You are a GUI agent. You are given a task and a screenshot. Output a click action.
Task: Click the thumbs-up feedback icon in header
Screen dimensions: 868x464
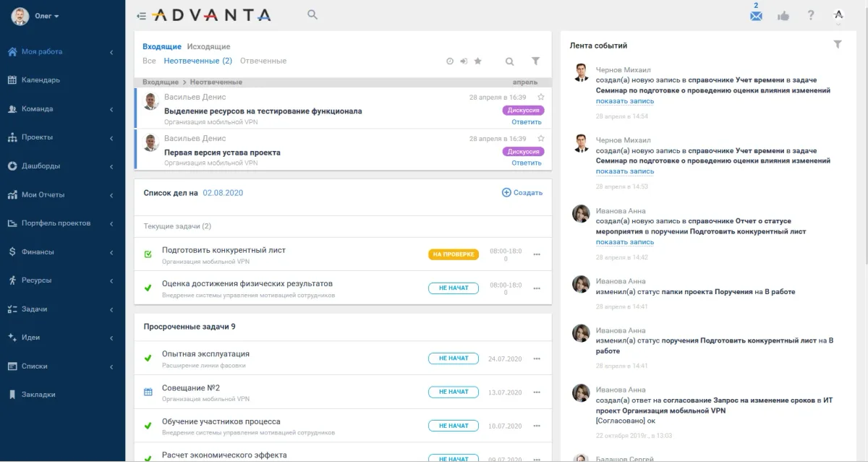tap(783, 16)
